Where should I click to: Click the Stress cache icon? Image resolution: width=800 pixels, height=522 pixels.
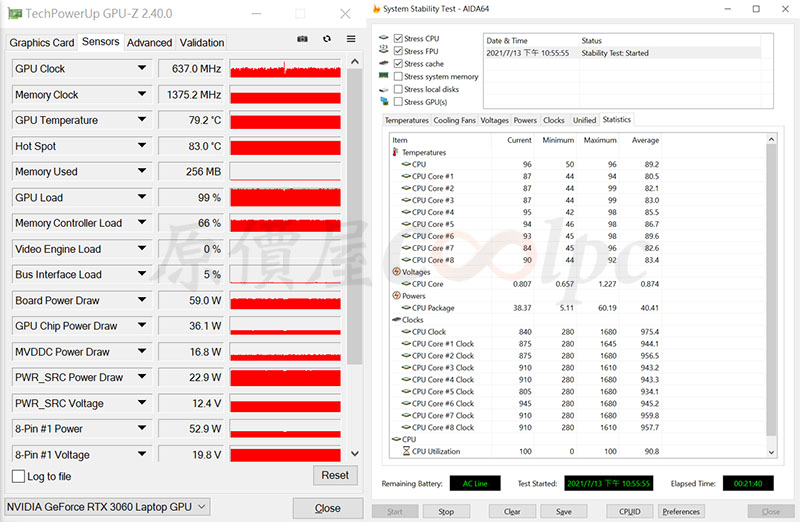tap(384, 63)
